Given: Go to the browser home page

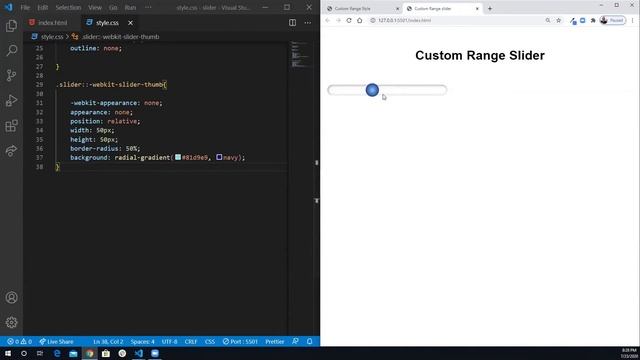Looking at the screenshot, I should point(360,20).
